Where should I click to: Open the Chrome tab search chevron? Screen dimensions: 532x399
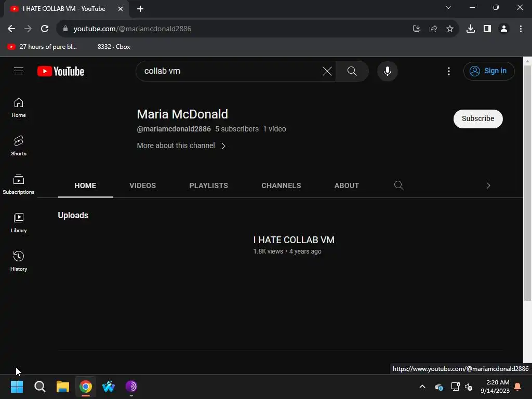tap(448, 7)
